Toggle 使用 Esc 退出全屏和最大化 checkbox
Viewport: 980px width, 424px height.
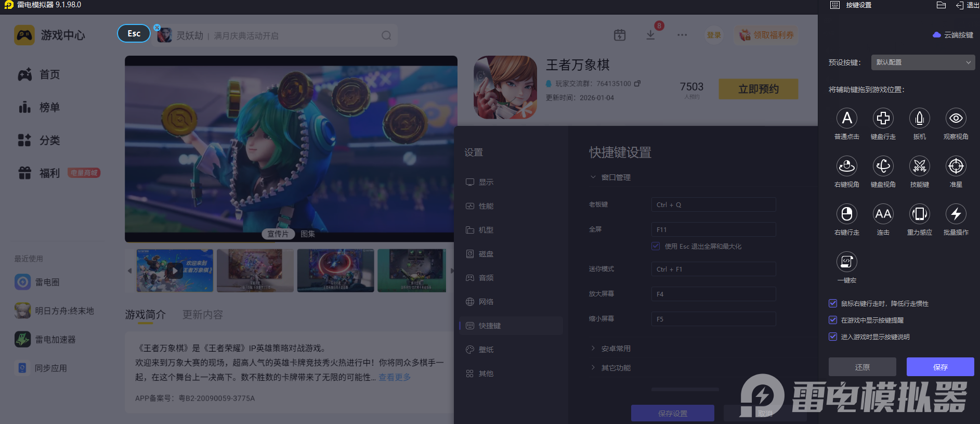tap(656, 246)
